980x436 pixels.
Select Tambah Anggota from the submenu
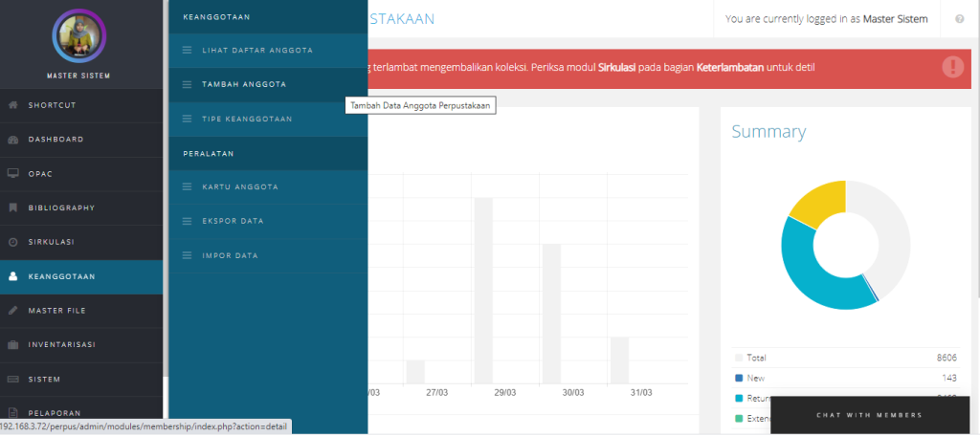point(244,84)
